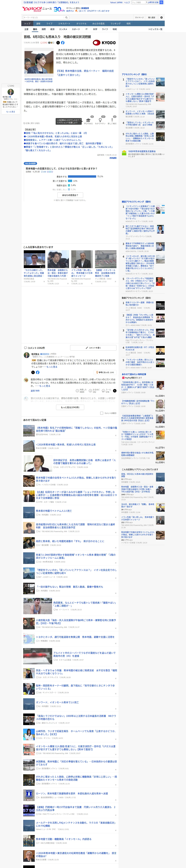Click the header search magnifier button
Viewport: 186px width, 868px height.
pos(161,2)
